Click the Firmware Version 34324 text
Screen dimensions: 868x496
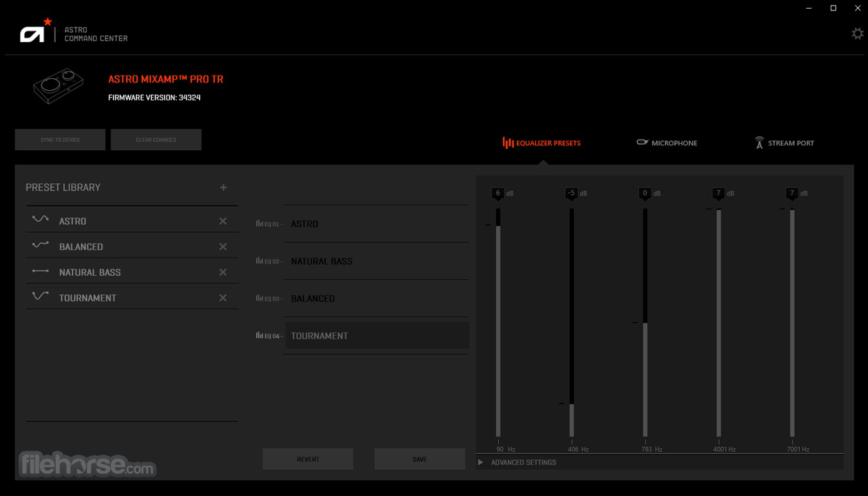pos(154,97)
